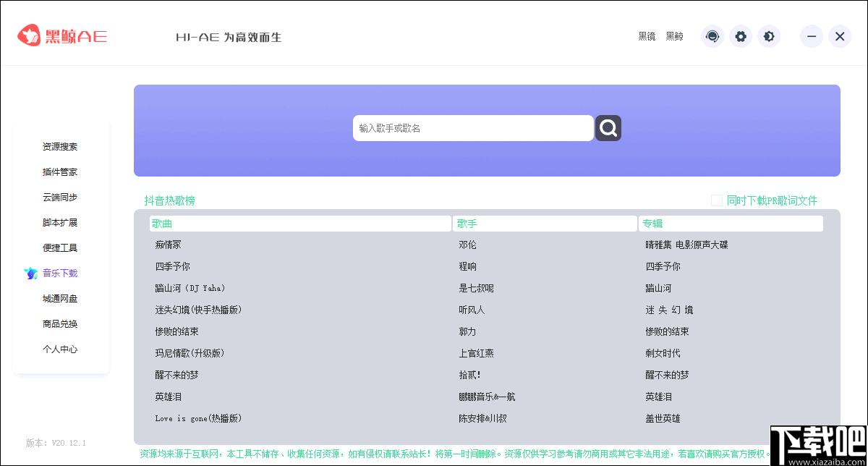Open settings via the gear icon
Viewport: 868px width, 466px height.
coord(740,36)
